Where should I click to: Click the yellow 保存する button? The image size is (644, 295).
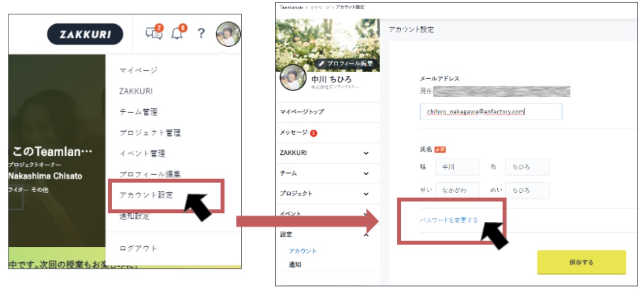pos(581,263)
